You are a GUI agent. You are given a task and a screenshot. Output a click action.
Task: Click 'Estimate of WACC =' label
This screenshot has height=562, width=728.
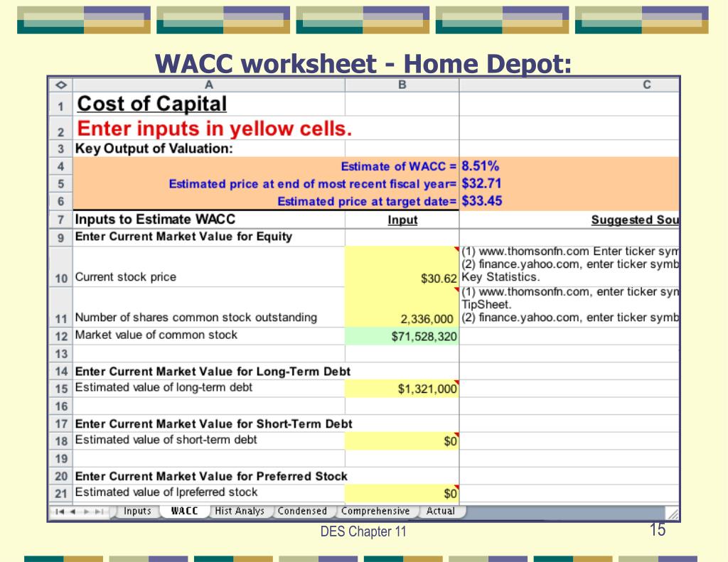(x=399, y=166)
